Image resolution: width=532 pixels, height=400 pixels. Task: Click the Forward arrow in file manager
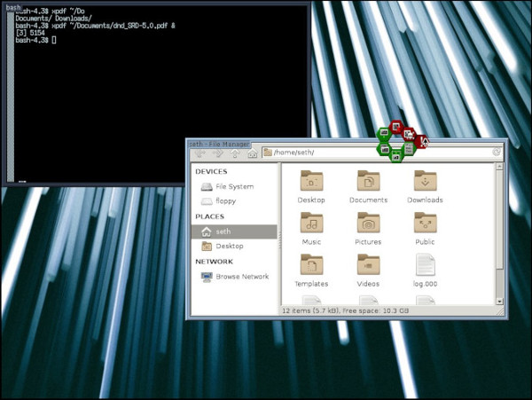217,153
